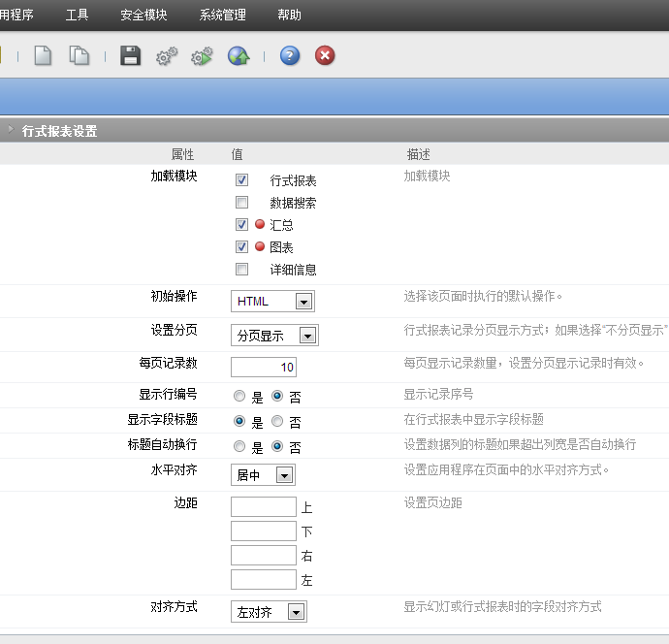
Task: Open the 安全模块 menu
Action: coord(143,15)
